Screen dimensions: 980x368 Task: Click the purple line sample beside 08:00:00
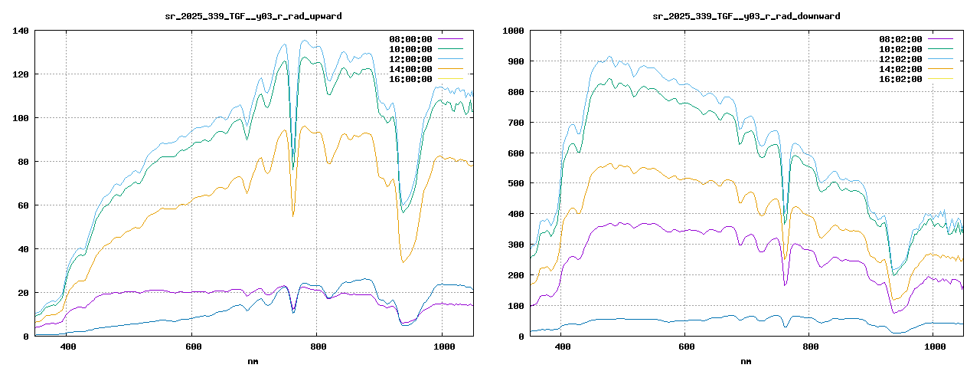450,39
